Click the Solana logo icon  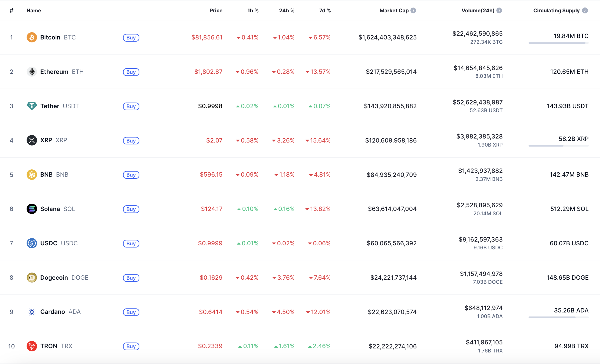pos(32,209)
